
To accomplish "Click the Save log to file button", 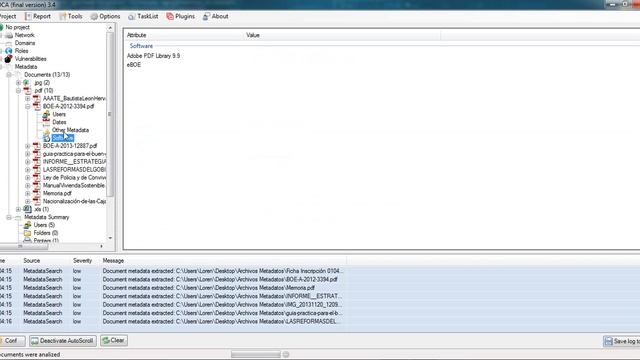I will [x=622, y=341].
